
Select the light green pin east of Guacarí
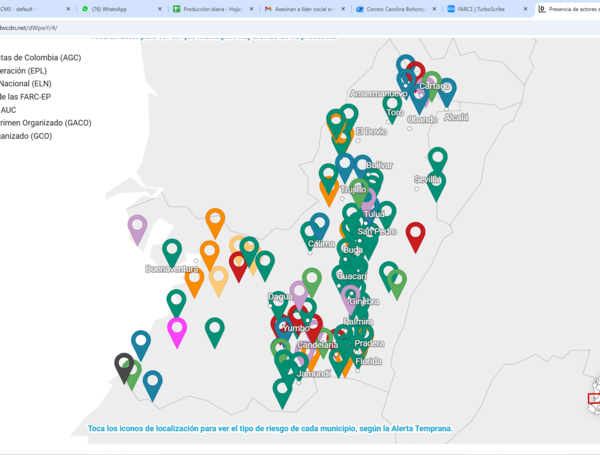tap(397, 282)
